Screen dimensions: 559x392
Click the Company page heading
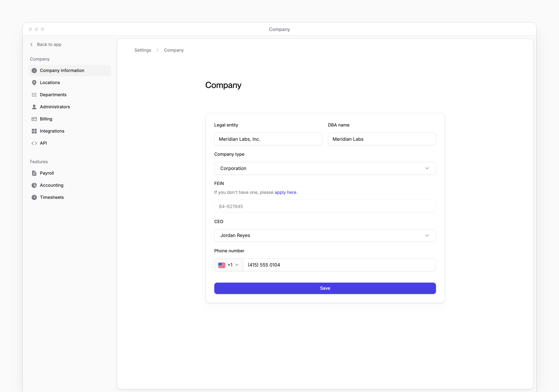pyautogui.click(x=223, y=85)
